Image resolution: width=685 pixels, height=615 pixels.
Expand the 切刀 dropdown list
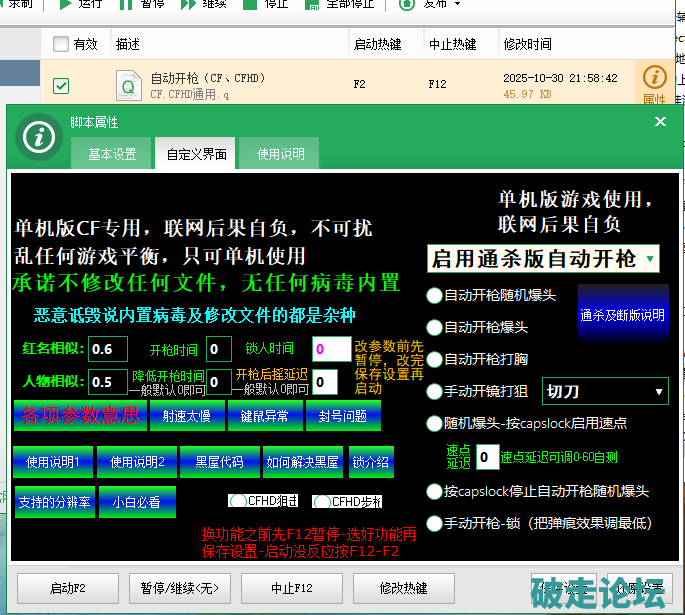tap(605, 391)
